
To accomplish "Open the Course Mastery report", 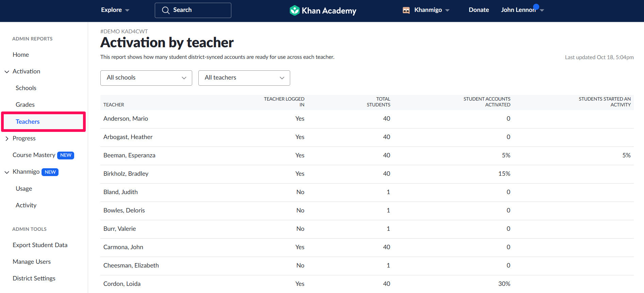I will click(x=34, y=155).
